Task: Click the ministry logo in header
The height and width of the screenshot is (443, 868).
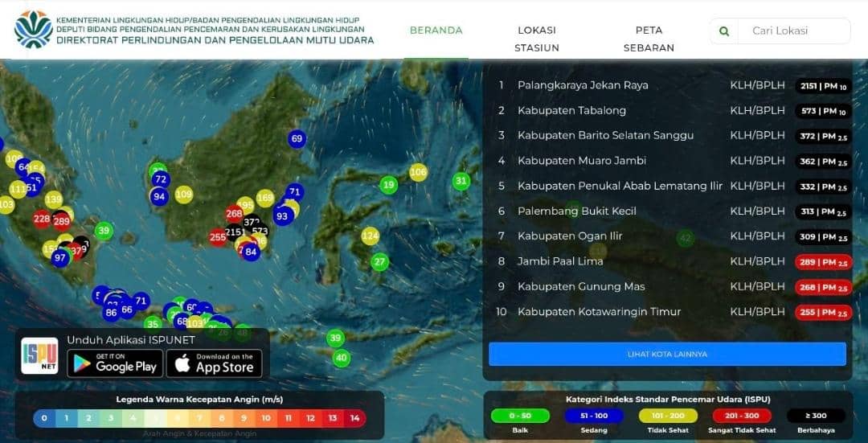Action: tap(33, 30)
